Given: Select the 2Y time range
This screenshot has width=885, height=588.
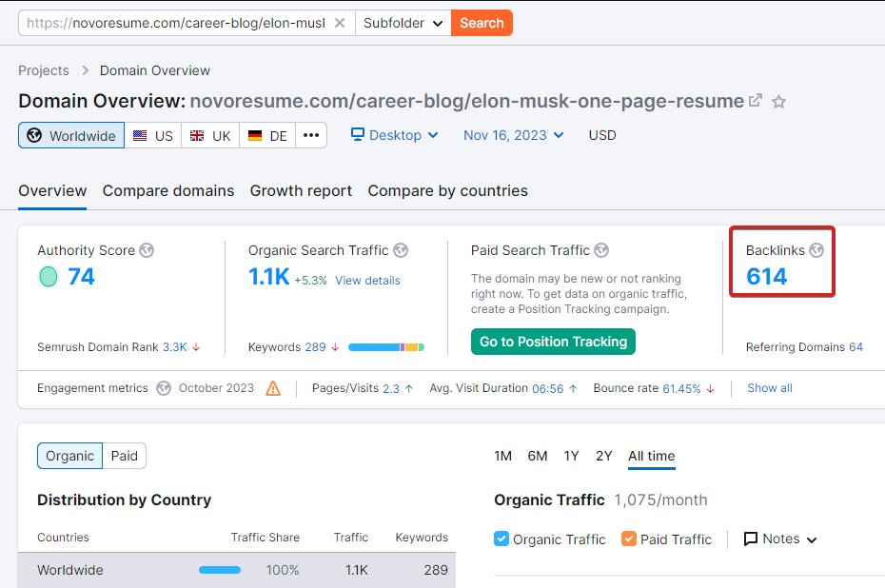Looking at the screenshot, I should pos(604,456).
